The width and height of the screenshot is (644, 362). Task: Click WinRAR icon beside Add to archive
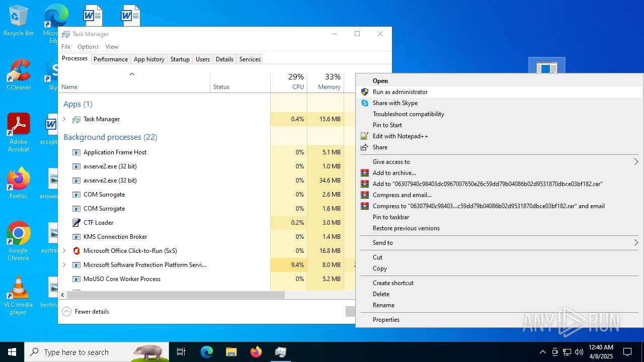(365, 173)
